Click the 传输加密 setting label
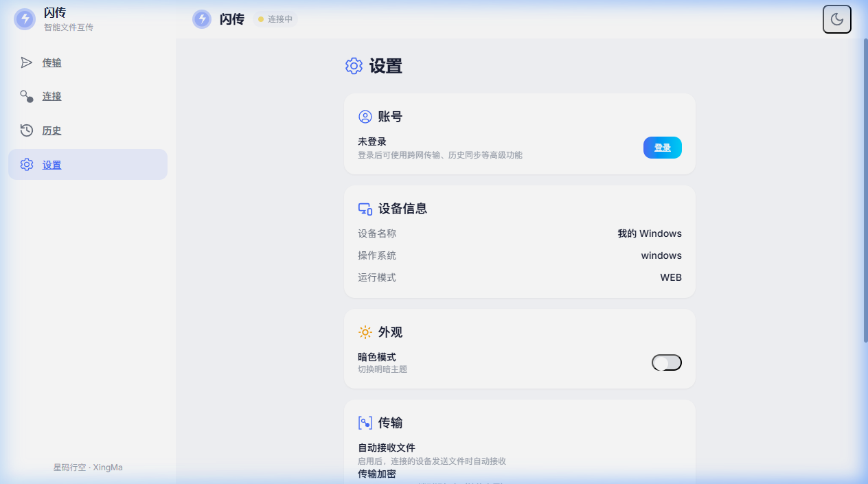The image size is (868, 484). click(377, 474)
